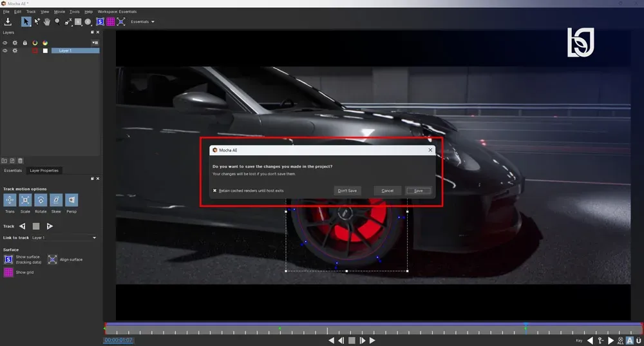Open red spline color swatch of Layer 1
Image resolution: width=644 pixels, height=346 pixels.
point(35,50)
